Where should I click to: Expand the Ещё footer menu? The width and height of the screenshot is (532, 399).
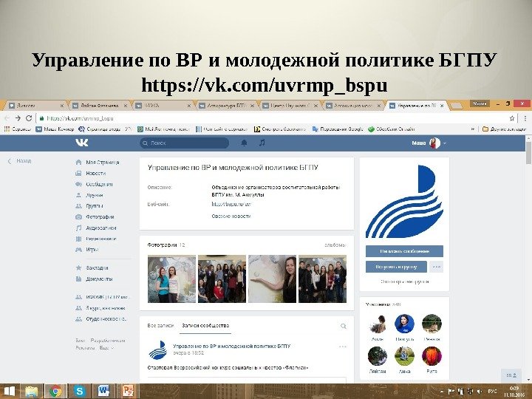pyautogui.click(x=106, y=348)
